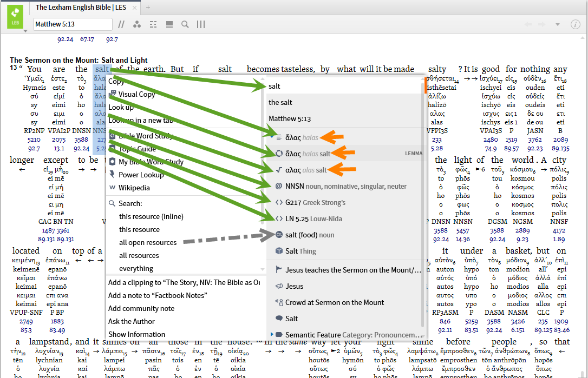The width and height of the screenshot is (588, 378).
Task: Open the information circle icon
Action: coord(574,24)
